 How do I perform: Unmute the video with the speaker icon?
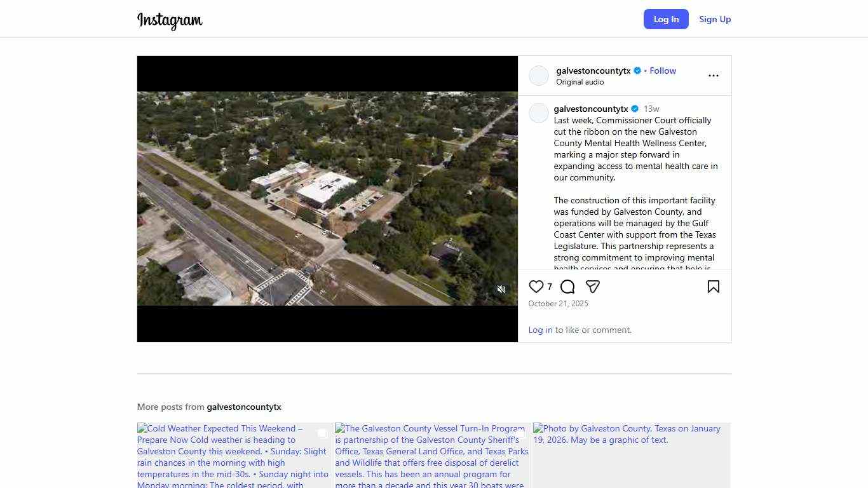tap(501, 289)
